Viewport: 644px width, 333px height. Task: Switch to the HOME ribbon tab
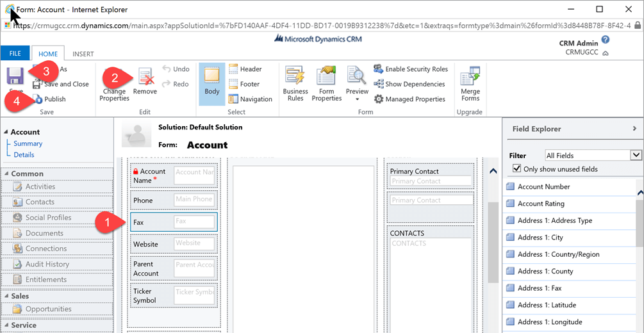(x=48, y=54)
